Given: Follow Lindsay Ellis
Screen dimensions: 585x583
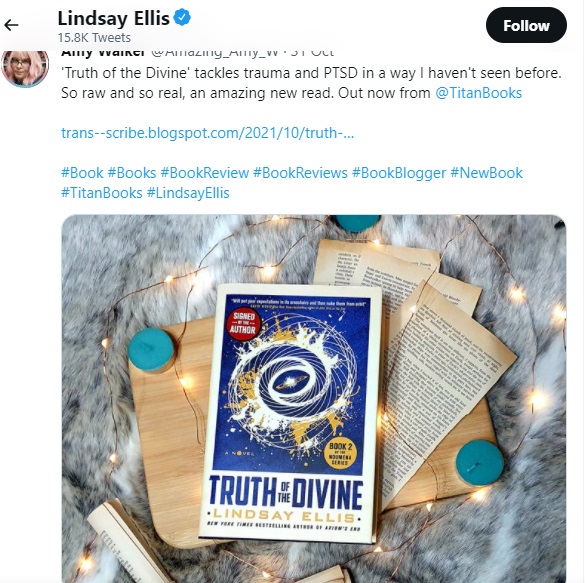Looking at the screenshot, I should click(x=526, y=25).
